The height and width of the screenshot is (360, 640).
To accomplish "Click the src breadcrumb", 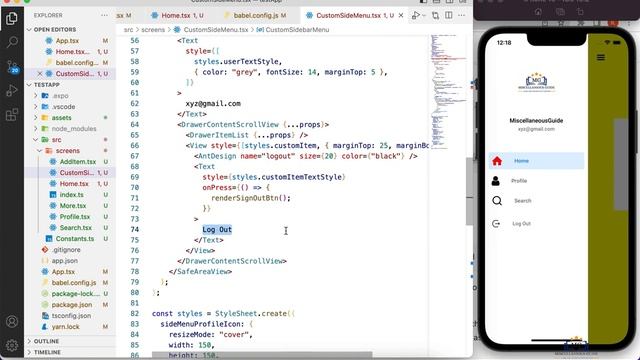I will (x=128, y=30).
